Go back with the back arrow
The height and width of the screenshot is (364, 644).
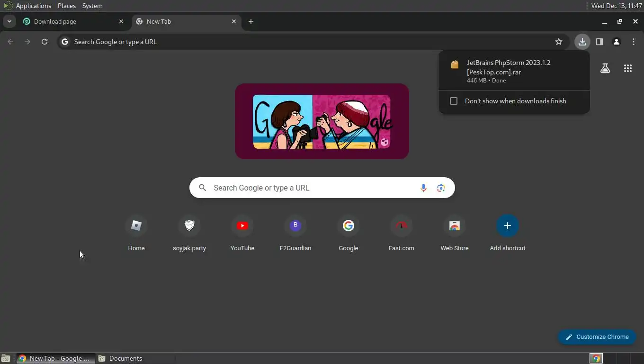(10, 42)
